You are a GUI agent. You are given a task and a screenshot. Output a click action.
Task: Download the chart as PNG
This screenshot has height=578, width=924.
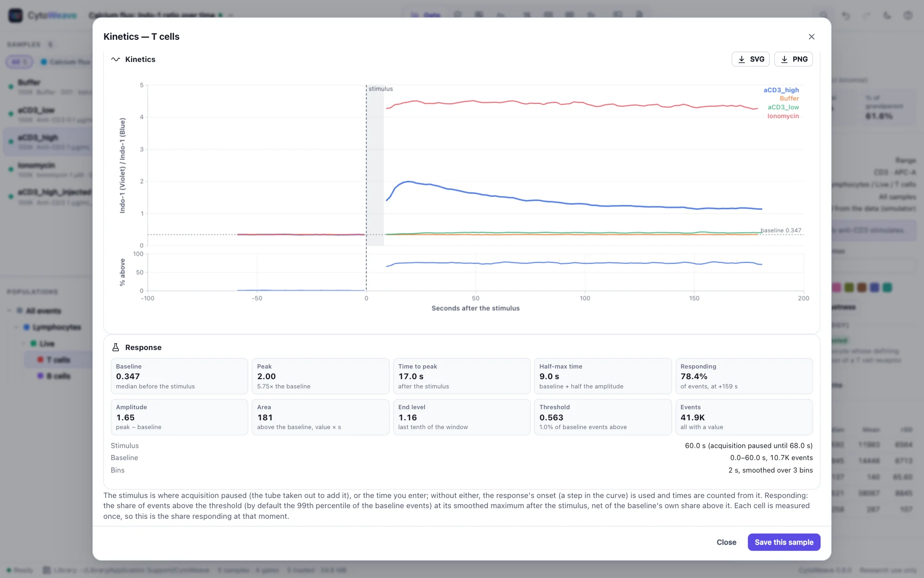[x=793, y=59]
